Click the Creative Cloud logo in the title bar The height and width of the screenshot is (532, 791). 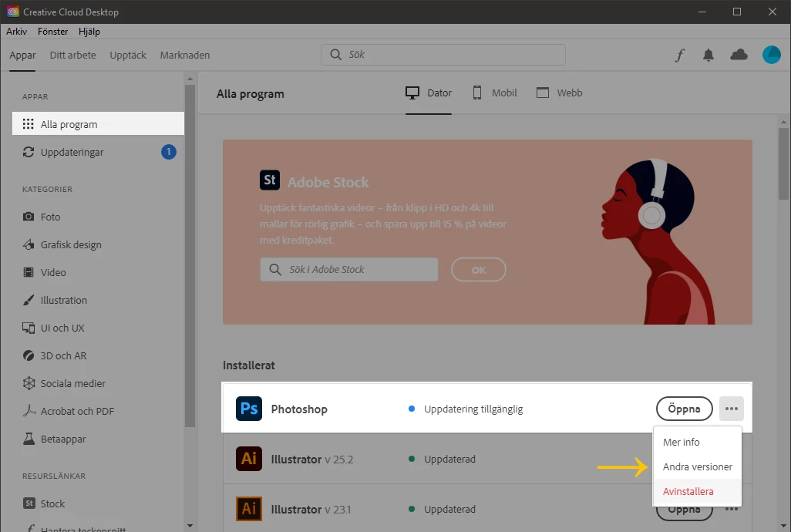[13, 11]
